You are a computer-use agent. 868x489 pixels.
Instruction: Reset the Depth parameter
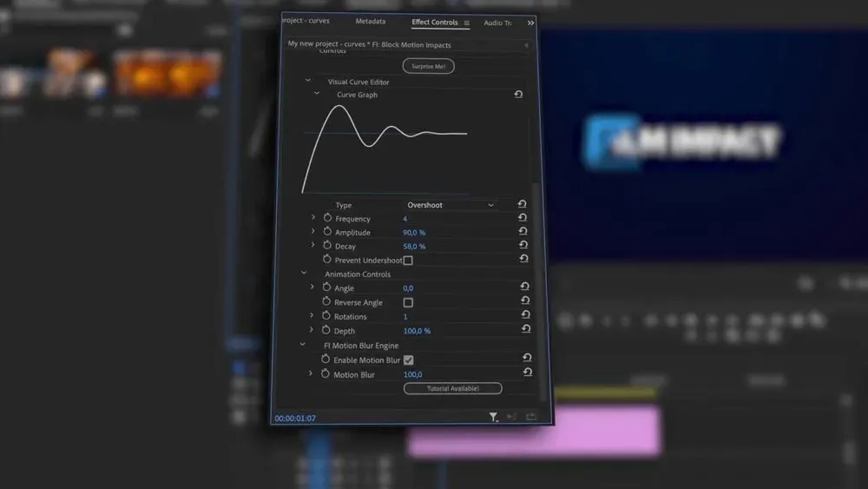coord(526,329)
